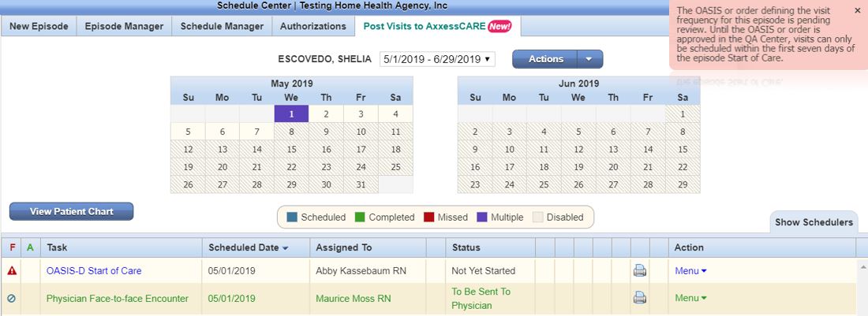The image size is (868, 316).
Task: Open the episode date range dropdown
Action: [x=437, y=59]
